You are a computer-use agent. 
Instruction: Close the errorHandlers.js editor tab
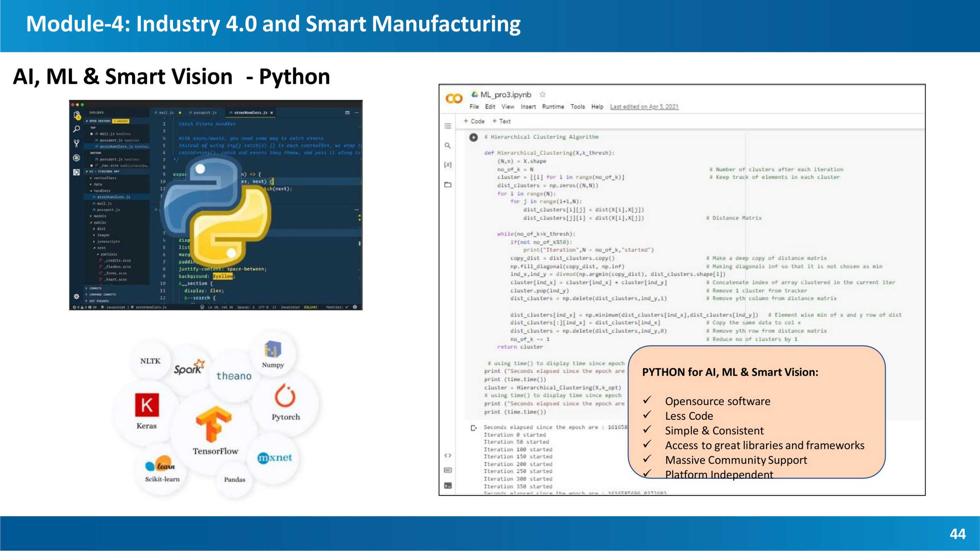click(271, 112)
